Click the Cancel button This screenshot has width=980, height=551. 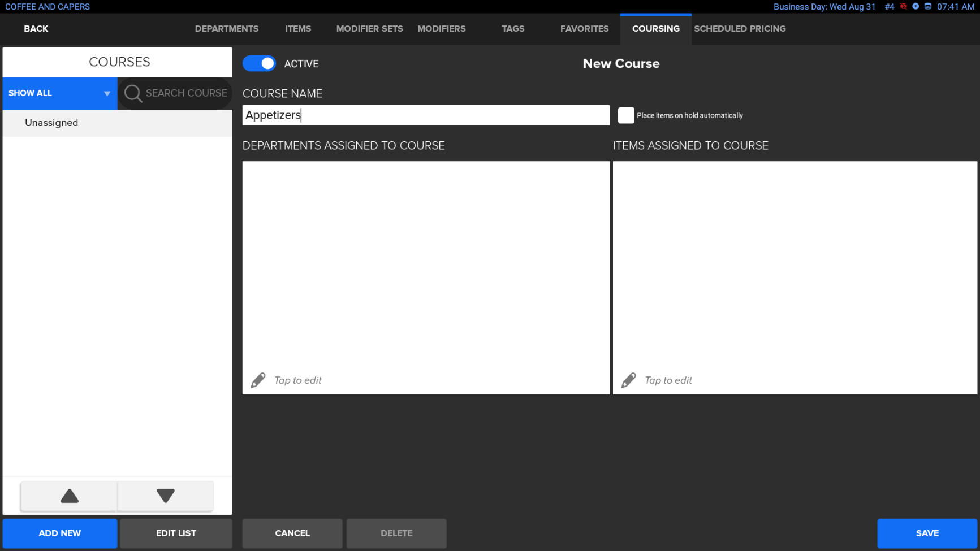coord(292,533)
